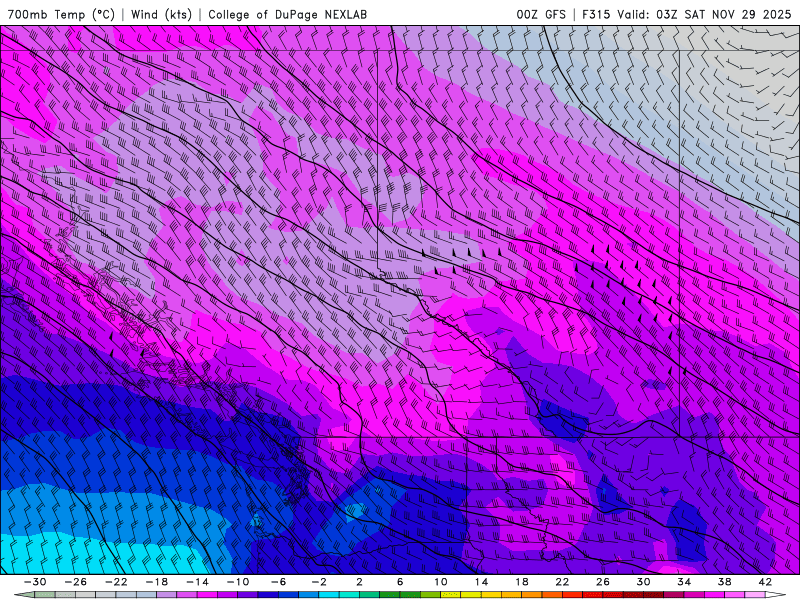The image size is (800, 600).
Task: Click the −10 value on the color scale
Action: (238, 582)
